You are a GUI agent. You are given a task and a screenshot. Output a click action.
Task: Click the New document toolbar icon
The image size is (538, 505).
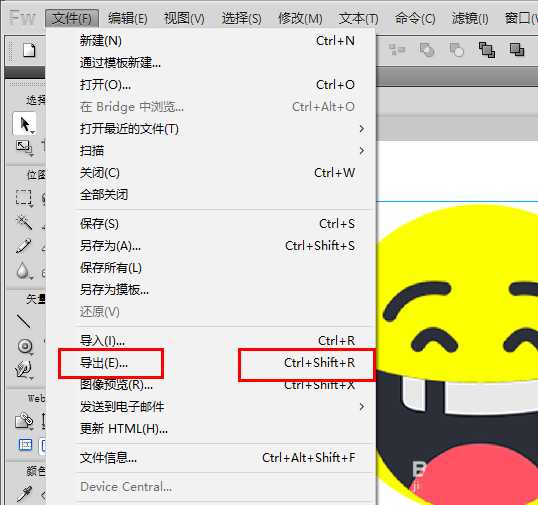(x=29, y=50)
